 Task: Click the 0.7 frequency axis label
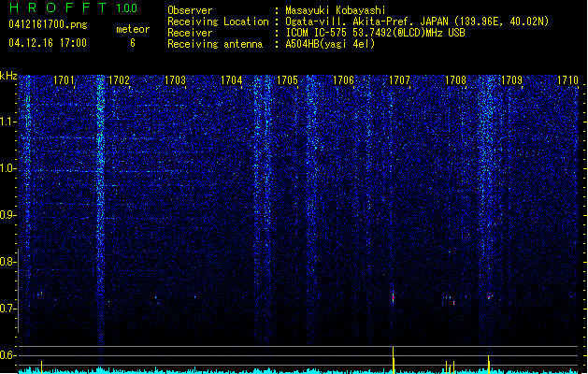pos(8,309)
